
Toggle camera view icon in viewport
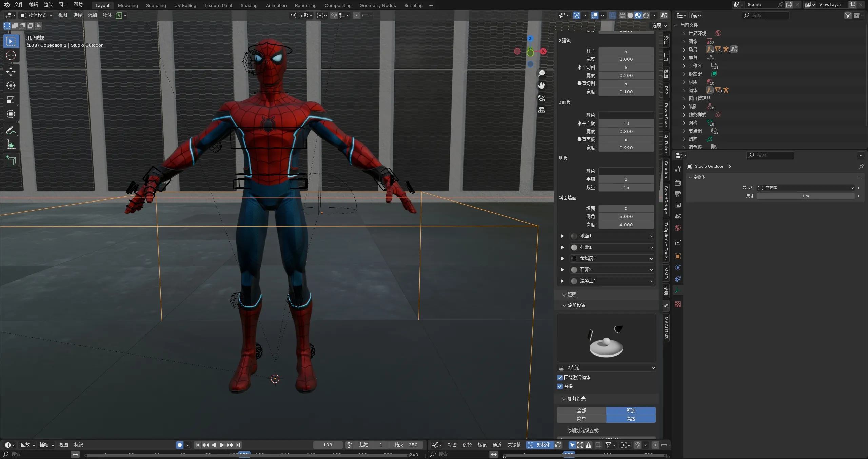[541, 98]
